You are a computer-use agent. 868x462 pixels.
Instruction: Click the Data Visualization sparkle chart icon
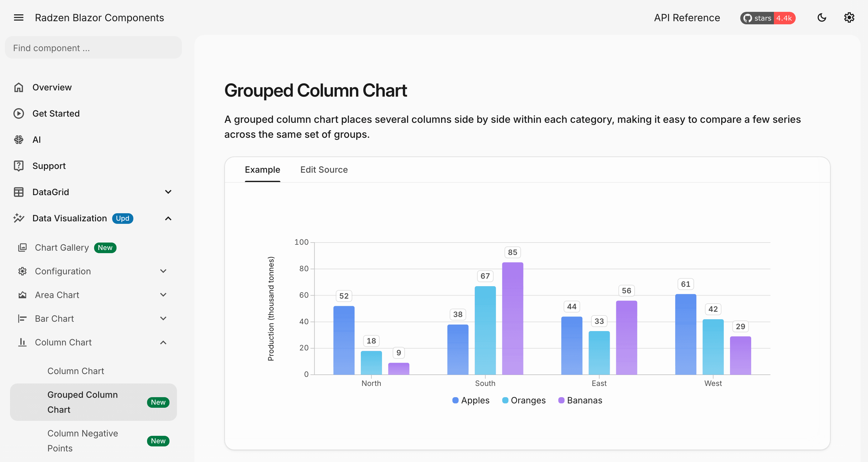click(x=18, y=218)
